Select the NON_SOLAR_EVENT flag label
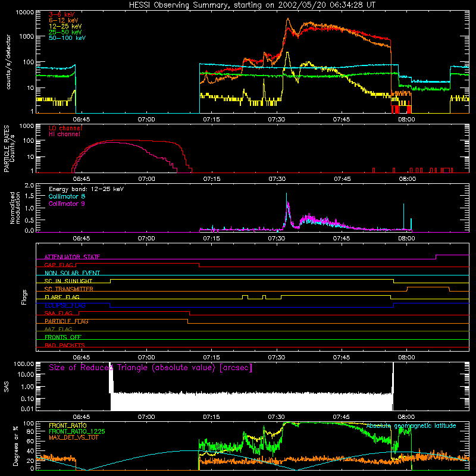This screenshot has width=476, height=476. pos(72,273)
